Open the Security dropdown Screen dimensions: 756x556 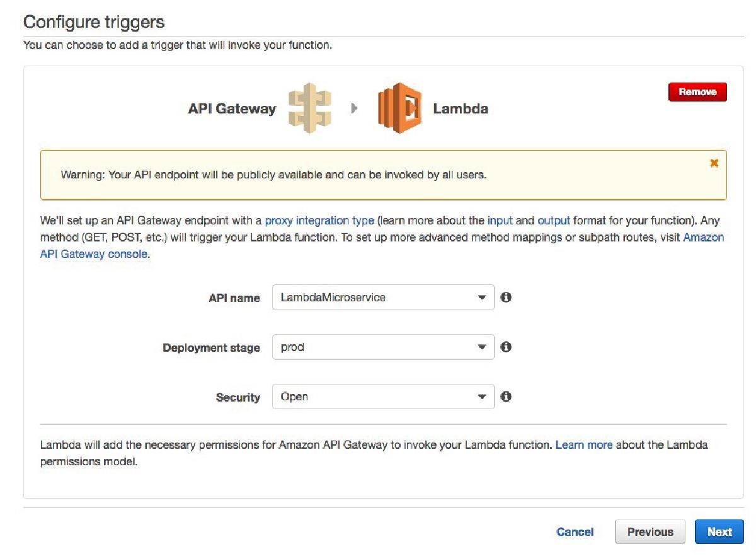[383, 397]
